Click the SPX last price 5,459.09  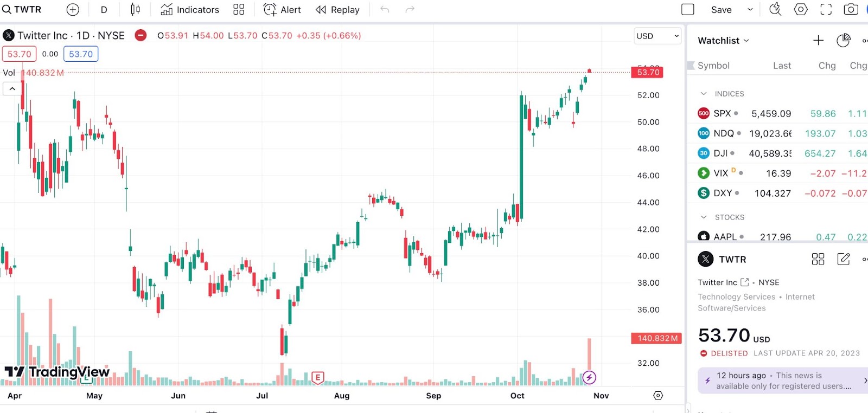point(771,114)
